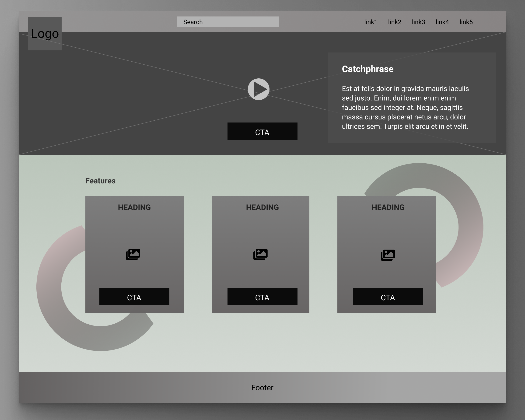This screenshot has height=420, width=525.
Task: Click the Footer area at the bottom
Action: [262, 388]
